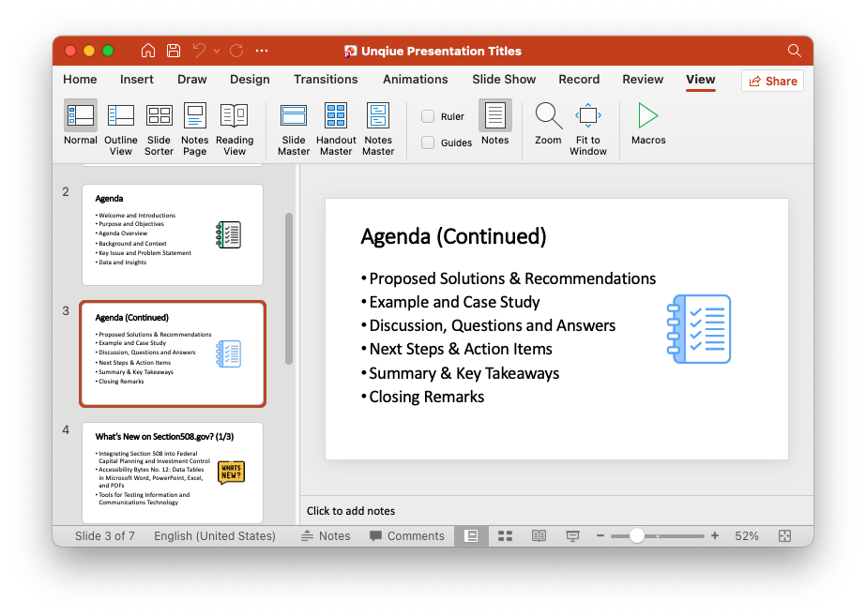This screenshot has width=866, height=616.
Task: Switch to the Transitions tab
Action: pyautogui.click(x=326, y=80)
